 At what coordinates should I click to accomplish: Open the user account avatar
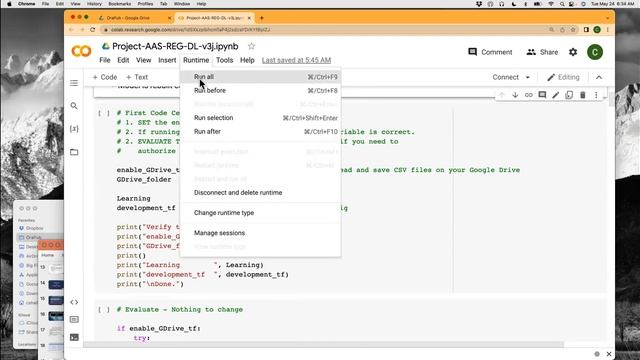coord(595,52)
